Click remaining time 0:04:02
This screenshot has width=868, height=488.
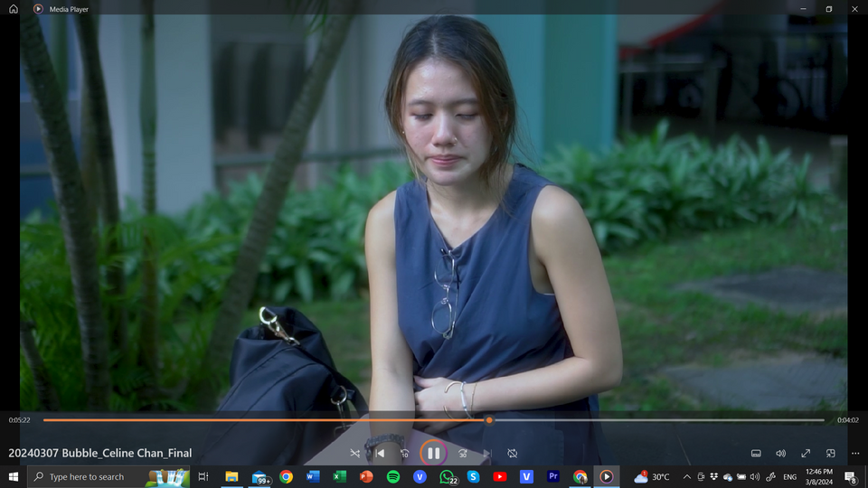pyautogui.click(x=847, y=420)
